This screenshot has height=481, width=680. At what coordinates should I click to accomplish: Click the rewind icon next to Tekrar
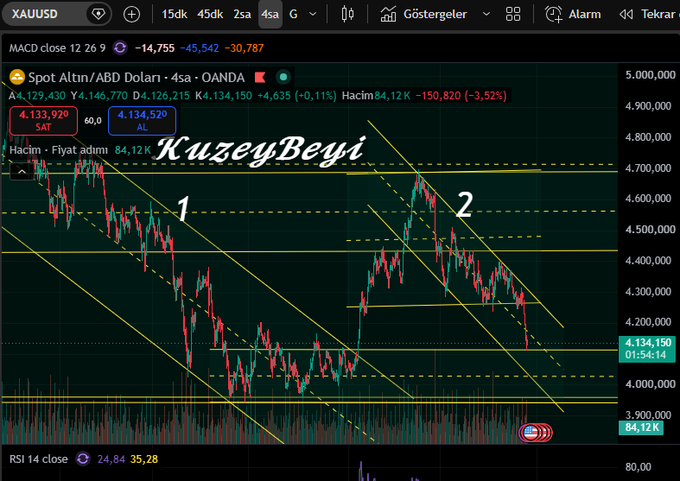tap(626, 14)
